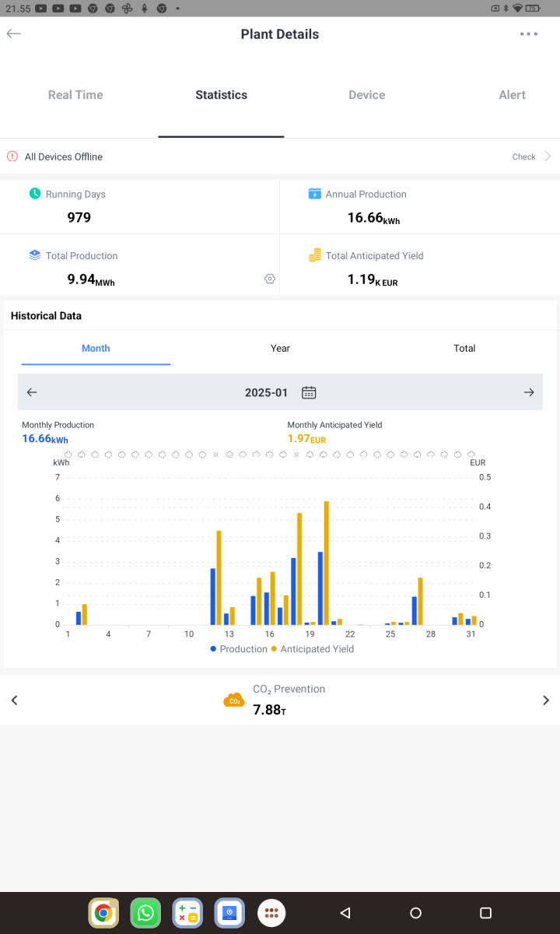This screenshot has width=560, height=934.
Task: Toggle Anticipated Yield series in legend
Action: [x=312, y=649]
